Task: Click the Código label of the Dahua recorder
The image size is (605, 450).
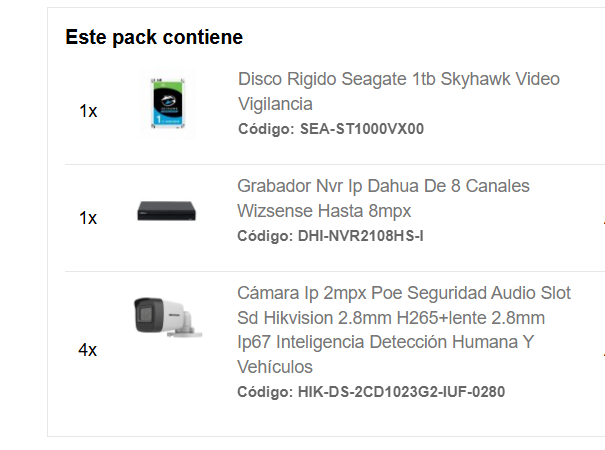Action: [265, 236]
